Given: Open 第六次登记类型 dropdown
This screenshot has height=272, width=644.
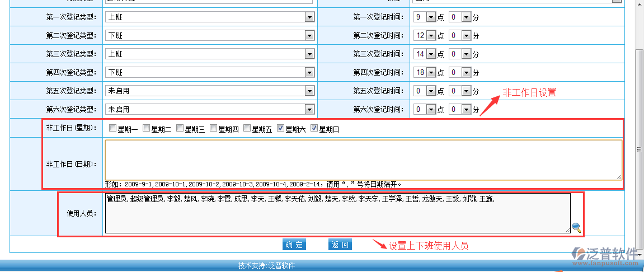Looking at the screenshot, I should [210, 109].
